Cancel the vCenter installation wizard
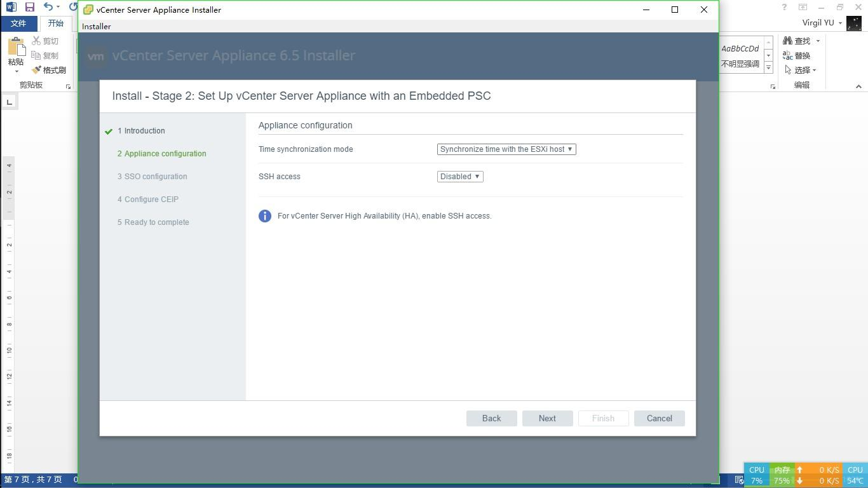 tap(659, 418)
